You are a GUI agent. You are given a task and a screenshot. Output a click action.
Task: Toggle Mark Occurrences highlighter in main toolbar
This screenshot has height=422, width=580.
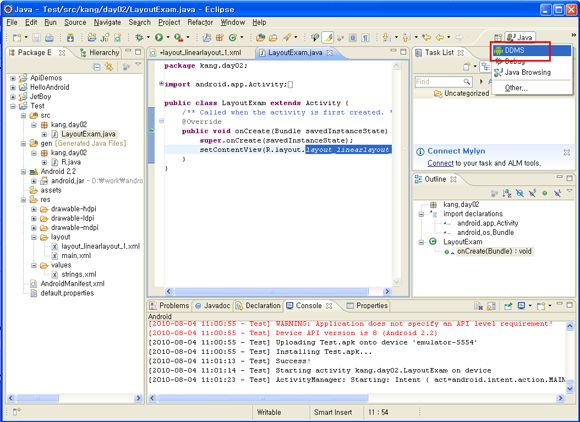point(327,37)
